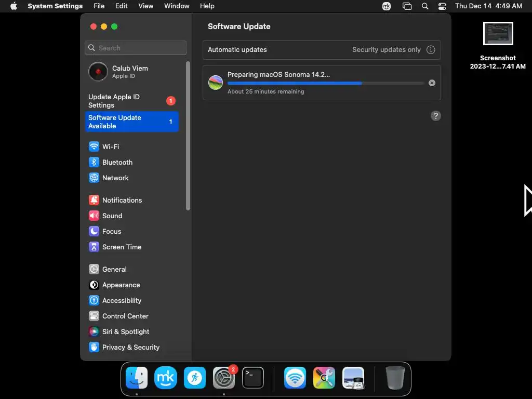Click the 'Security updates only' value
This screenshot has width=532, height=399.
point(387,50)
